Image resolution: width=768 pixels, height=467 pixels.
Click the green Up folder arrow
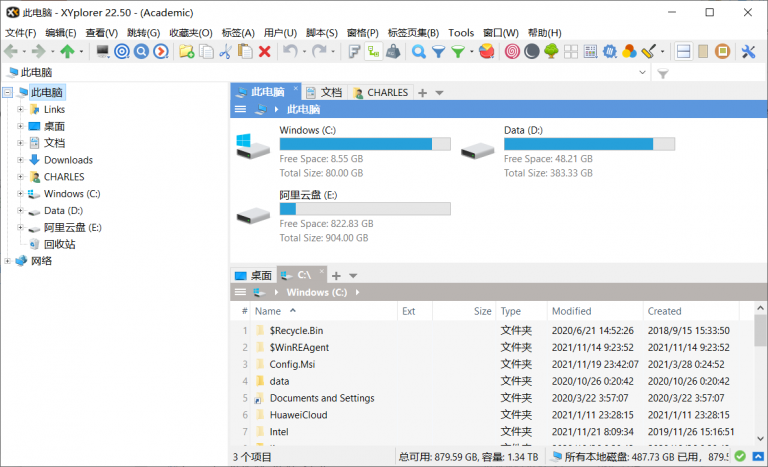pyautogui.click(x=67, y=52)
